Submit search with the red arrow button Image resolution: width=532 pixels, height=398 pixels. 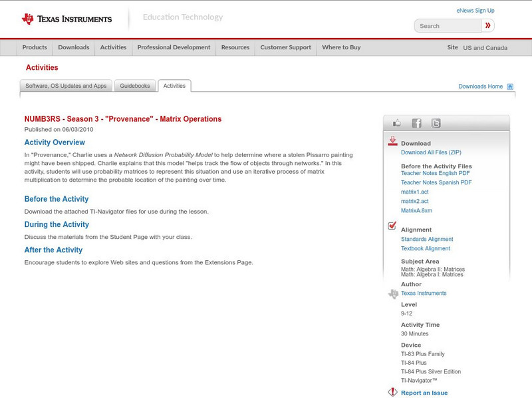487,25
